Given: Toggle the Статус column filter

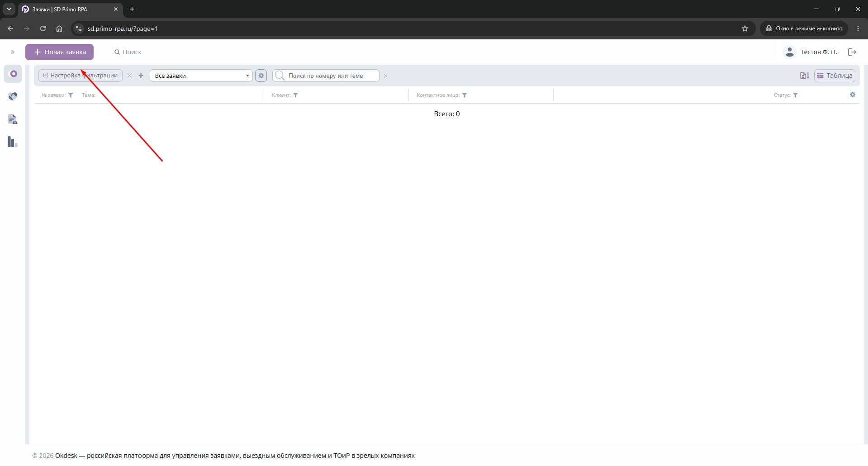Looking at the screenshot, I should pos(796,95).
